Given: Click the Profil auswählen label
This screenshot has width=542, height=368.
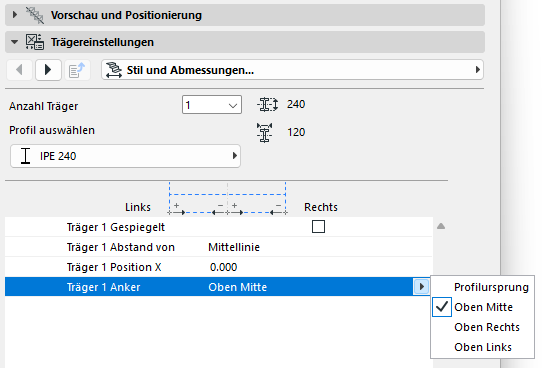Looking at the screenshot, I should click(52, 130).
